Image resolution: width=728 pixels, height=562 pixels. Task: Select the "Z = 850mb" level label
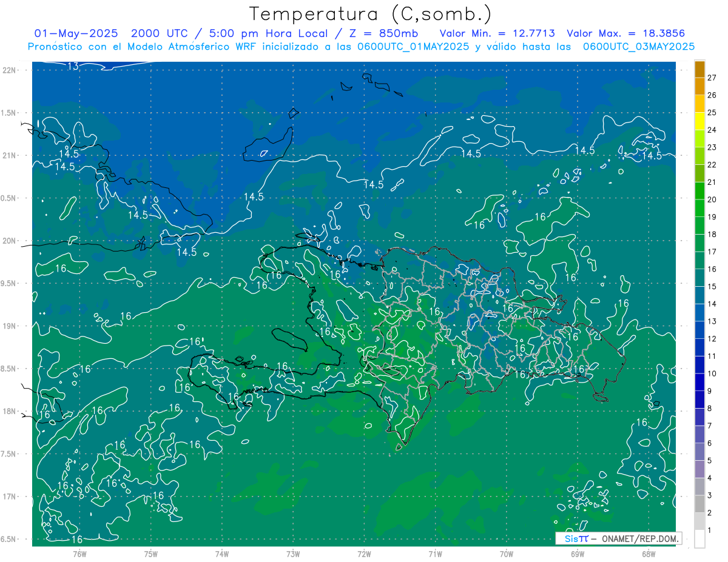pyautogui.click(x=385, y=33)
